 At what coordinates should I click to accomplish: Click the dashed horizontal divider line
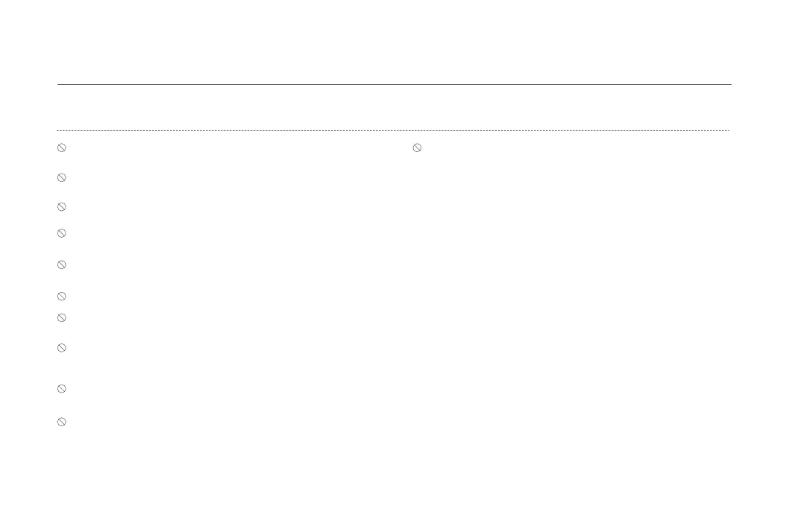(x=393, y=130)
